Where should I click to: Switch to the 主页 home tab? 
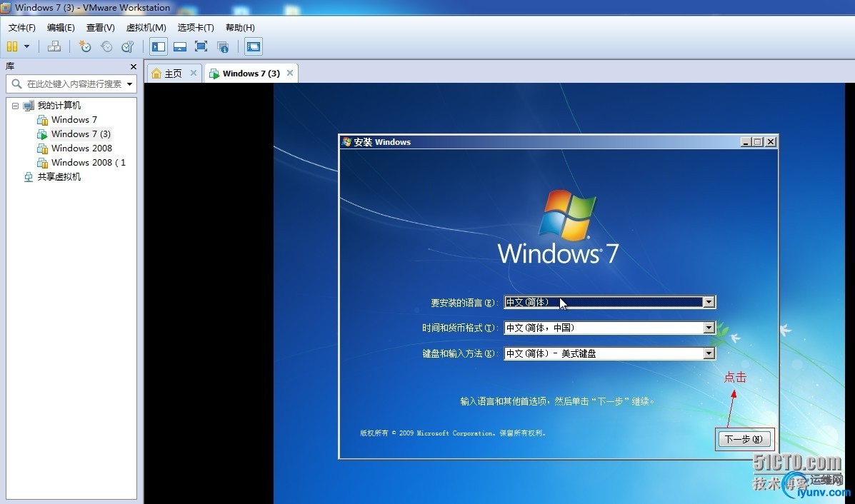(x=173, y=74)
